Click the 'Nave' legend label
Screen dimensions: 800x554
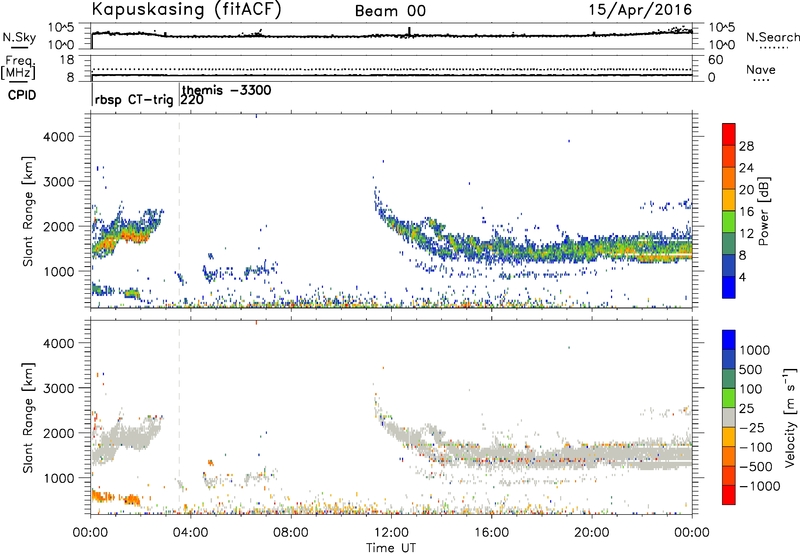pos(761,70)
